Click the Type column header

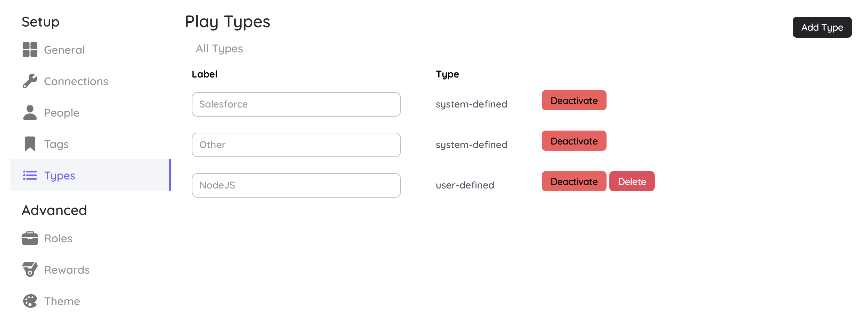(x=447, y=74)
